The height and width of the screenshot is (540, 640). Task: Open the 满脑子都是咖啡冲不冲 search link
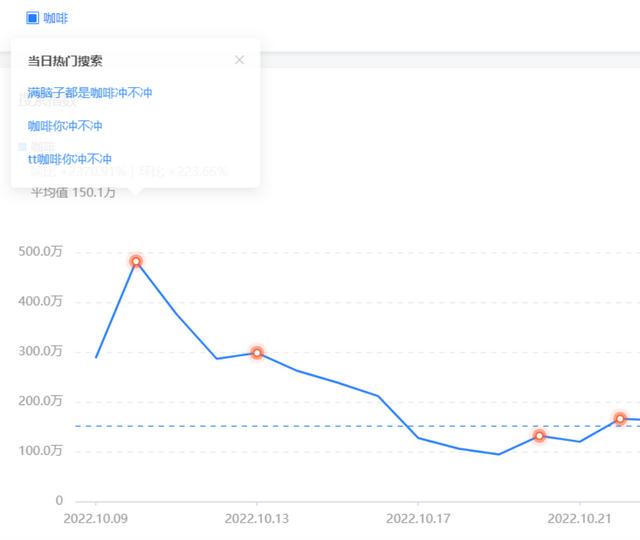(x=90, y=93)
